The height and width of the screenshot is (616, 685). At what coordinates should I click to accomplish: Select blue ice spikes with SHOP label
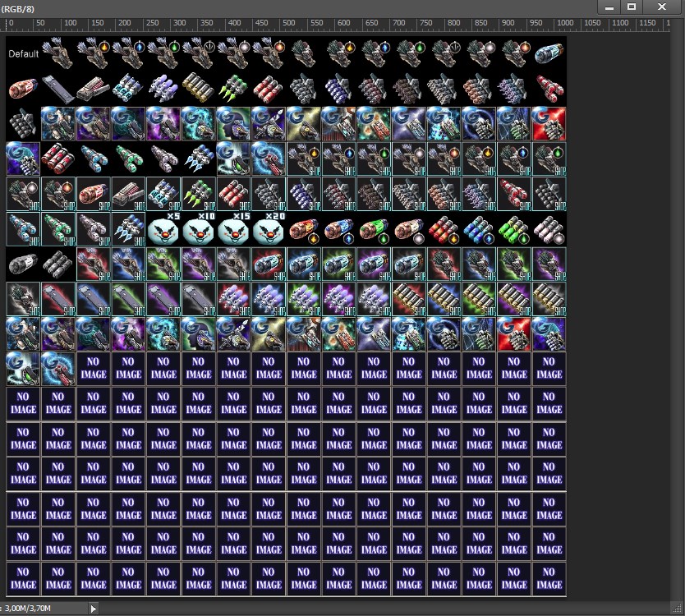[x=128, y=229]
